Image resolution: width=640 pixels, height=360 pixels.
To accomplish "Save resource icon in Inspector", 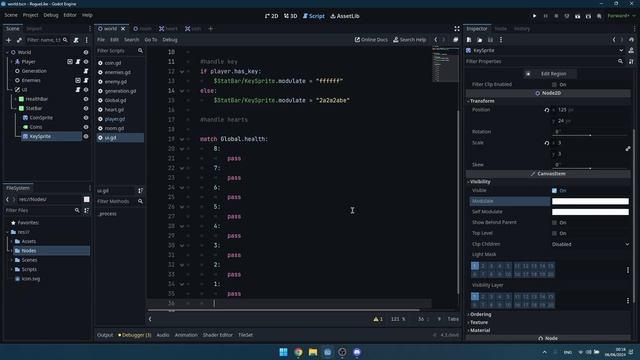I will click(490, 40).
